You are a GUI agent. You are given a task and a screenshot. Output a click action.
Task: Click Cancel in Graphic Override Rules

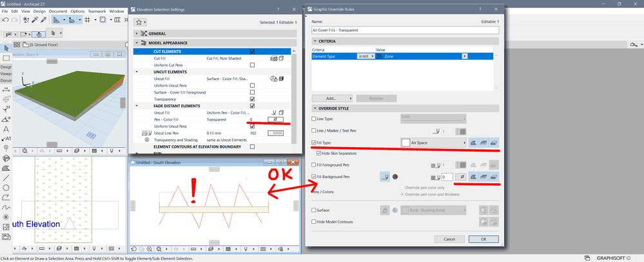point(449,239)
